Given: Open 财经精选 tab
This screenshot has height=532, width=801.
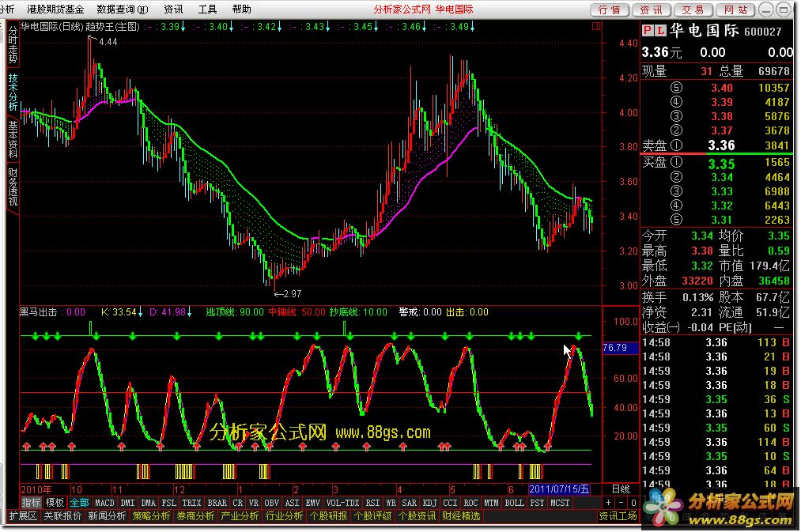Looking at the screenshot, I should pyautogui.click(x=461, y=516).
